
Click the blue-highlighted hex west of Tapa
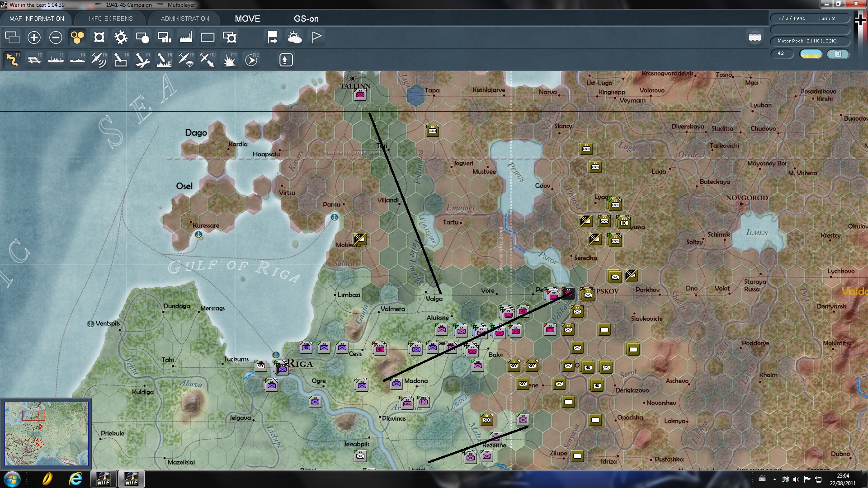click(416, 95)
